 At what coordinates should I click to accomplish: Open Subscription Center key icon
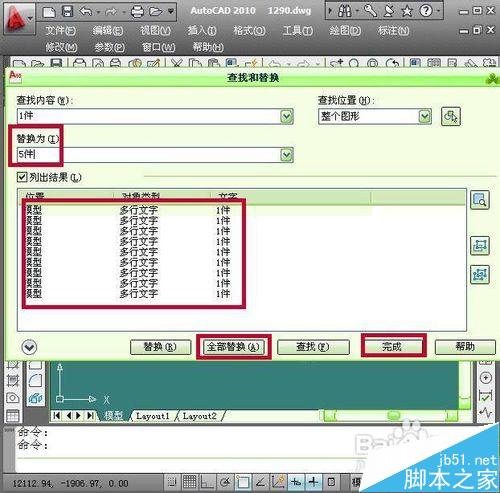pyautogui.click(x=370, y=11)
